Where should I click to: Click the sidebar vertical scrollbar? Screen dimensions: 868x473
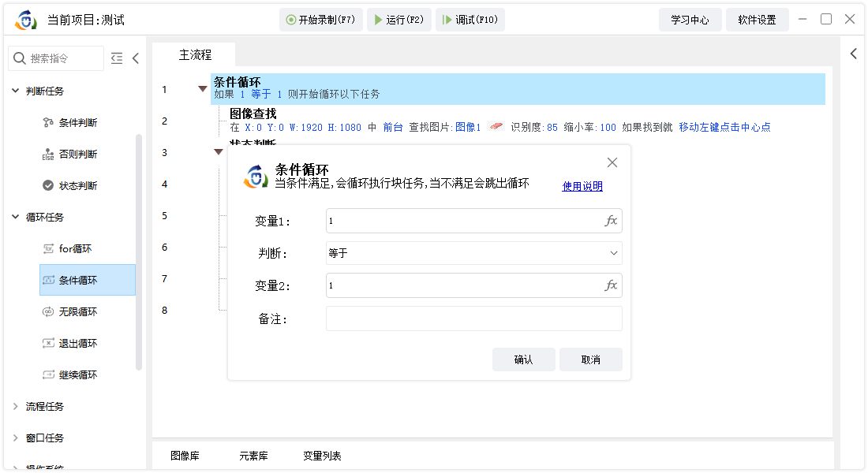point(139,251)
